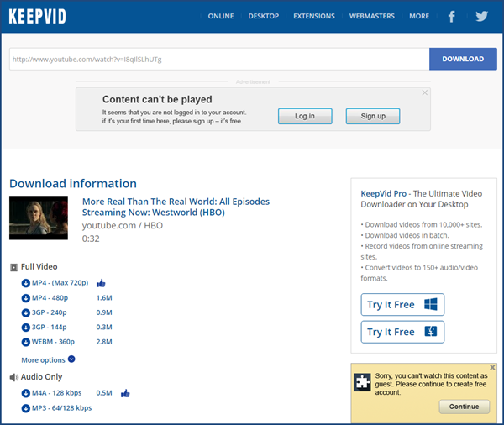The width and height of the screenshot is (504, 425).
Task: Open the ONLINE menu
Action: (x=221, y=16)
